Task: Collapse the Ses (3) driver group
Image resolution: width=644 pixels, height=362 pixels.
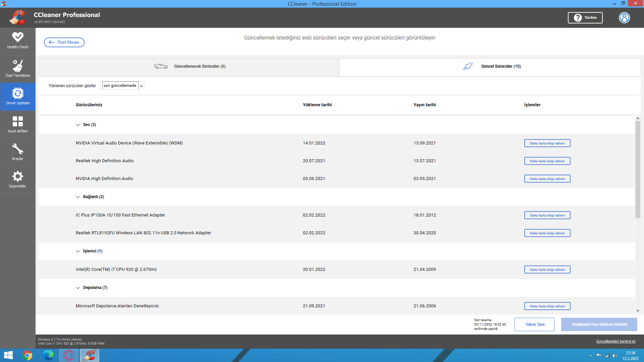Action: 78,125
